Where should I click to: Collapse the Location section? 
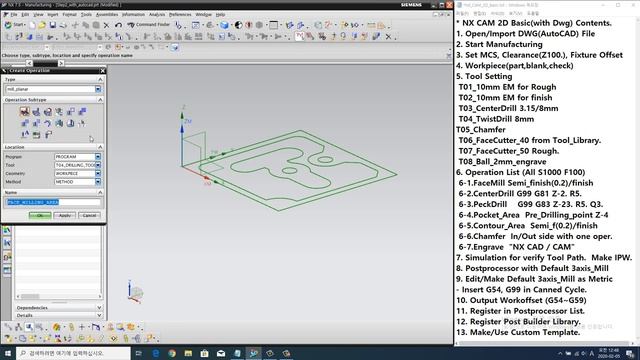[100, 147]
